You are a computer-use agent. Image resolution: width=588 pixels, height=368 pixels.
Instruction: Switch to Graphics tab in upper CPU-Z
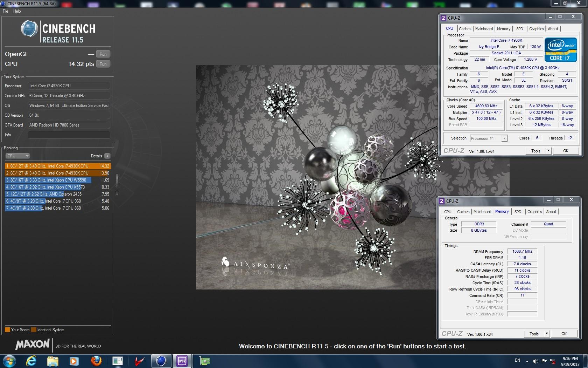pos(536,29)
